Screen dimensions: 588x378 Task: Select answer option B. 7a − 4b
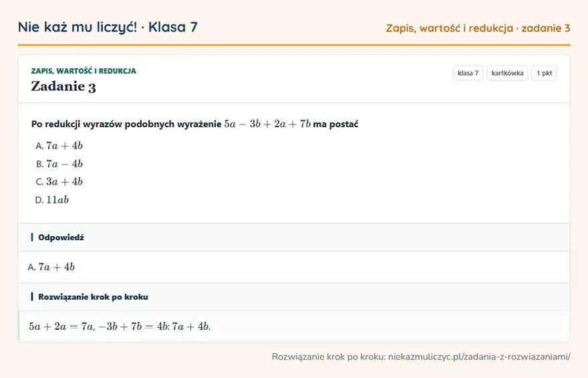click(59, 164)
